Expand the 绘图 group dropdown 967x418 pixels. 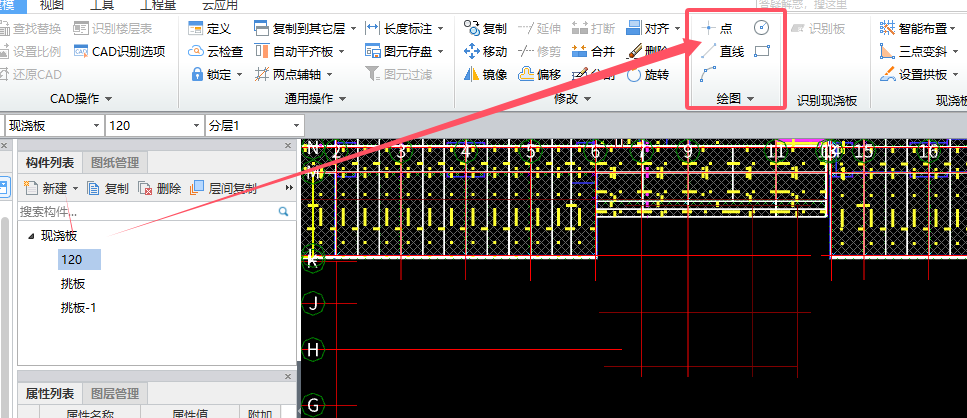(x=751, y=99)
